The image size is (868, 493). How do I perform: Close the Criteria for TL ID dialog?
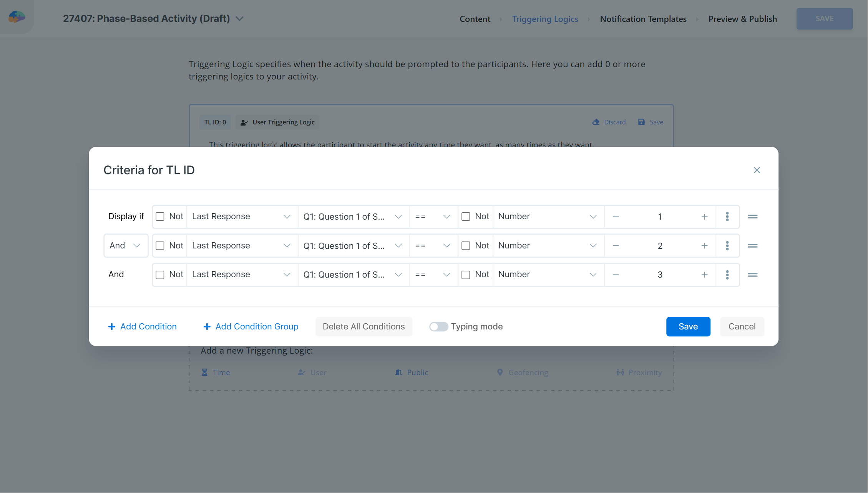pyautogui.click(x=757, y=170)
